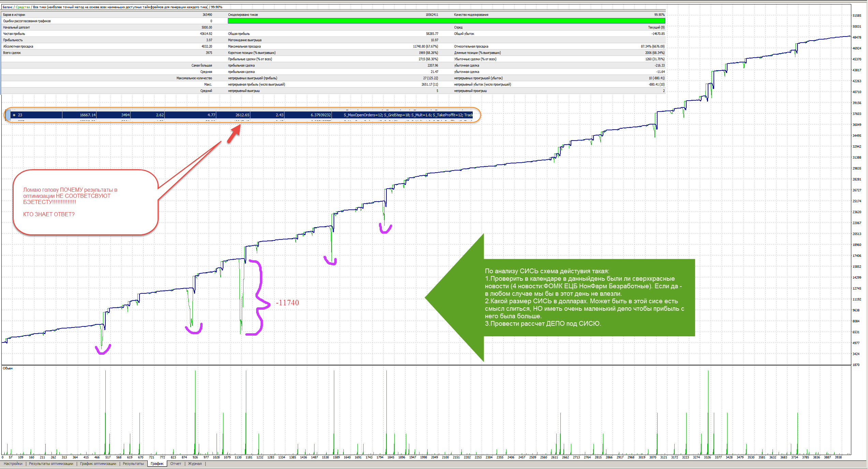Click the Объем volume panel label

point(8,368)
